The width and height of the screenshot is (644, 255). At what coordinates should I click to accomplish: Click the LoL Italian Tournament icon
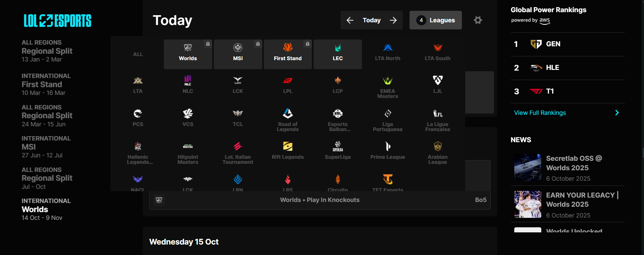pyautogui.click(x=238, y=146)
